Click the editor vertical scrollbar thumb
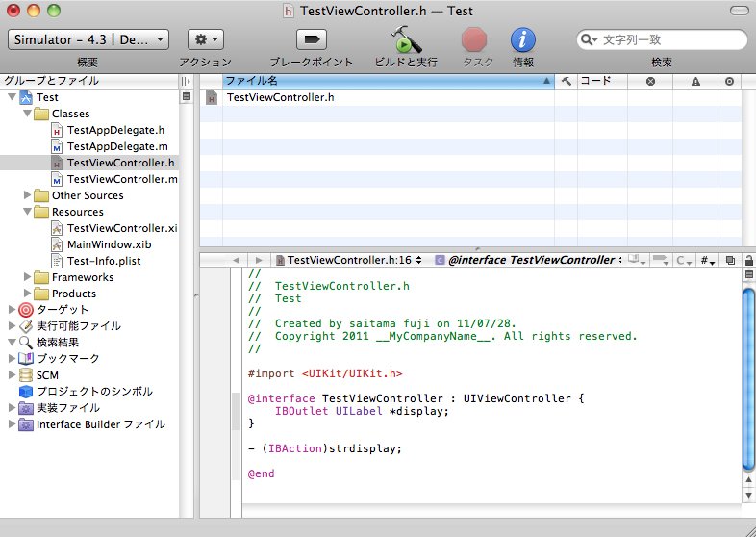 point(748,378)
